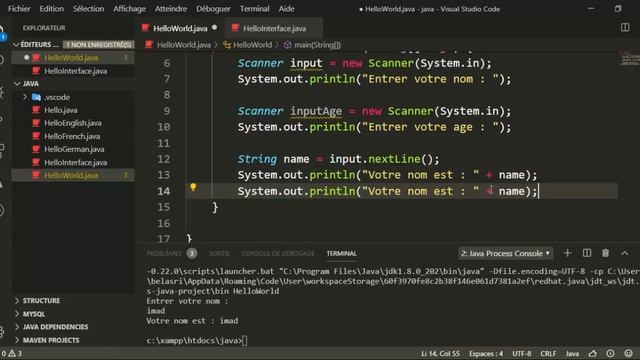This screenshot has height=360, width=640.
Task: Open HelloFrench.java in the explorer
Action: (x=72, y=136)
